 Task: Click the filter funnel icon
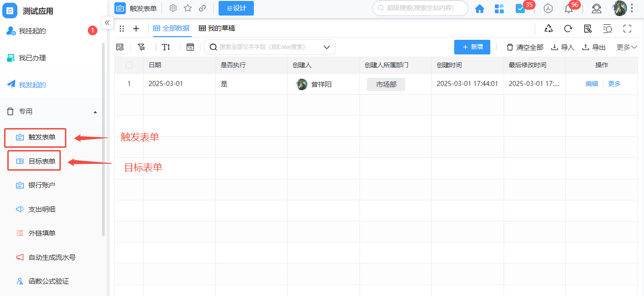coord(141,47)
